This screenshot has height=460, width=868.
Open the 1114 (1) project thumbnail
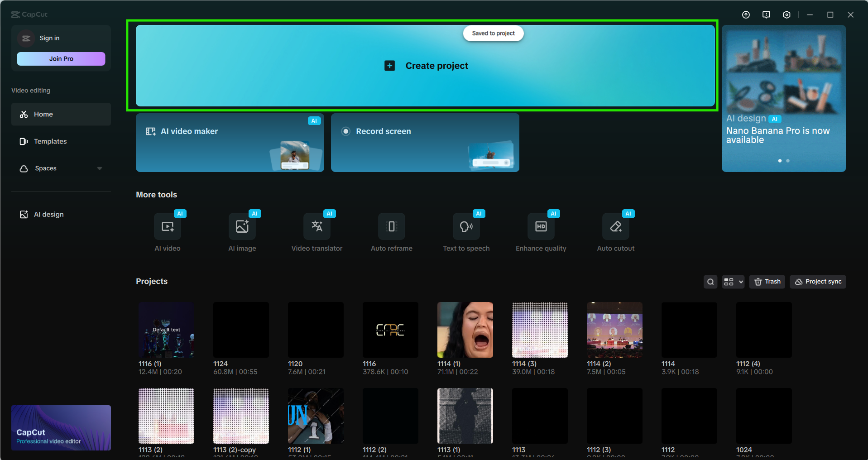[465, 330]
